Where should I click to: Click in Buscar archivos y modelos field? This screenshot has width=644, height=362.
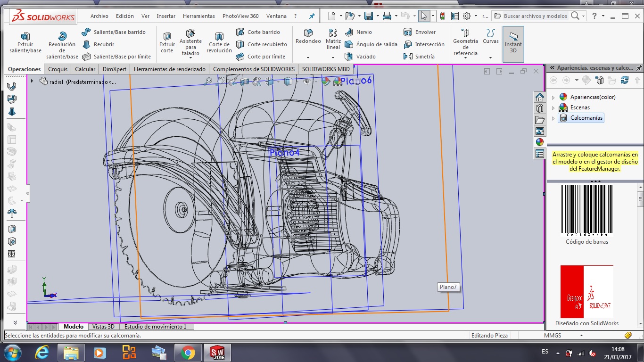pos(536,16)
